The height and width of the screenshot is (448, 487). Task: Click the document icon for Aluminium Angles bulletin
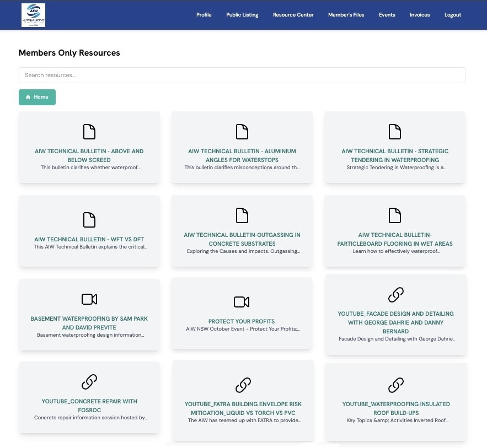click(242, 132)
